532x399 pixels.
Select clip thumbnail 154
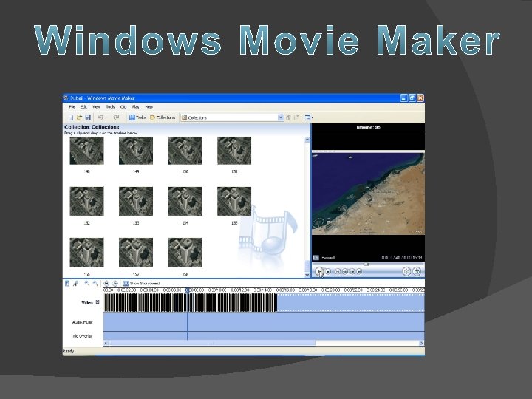point(185,201)
